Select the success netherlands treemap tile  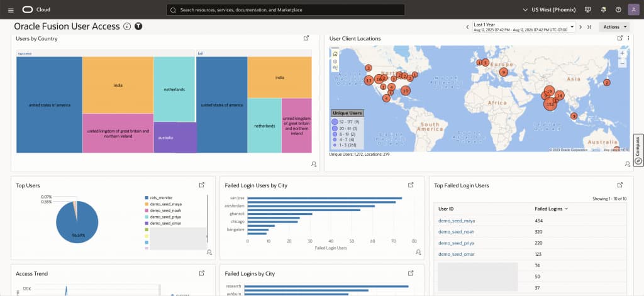point(175,89)
